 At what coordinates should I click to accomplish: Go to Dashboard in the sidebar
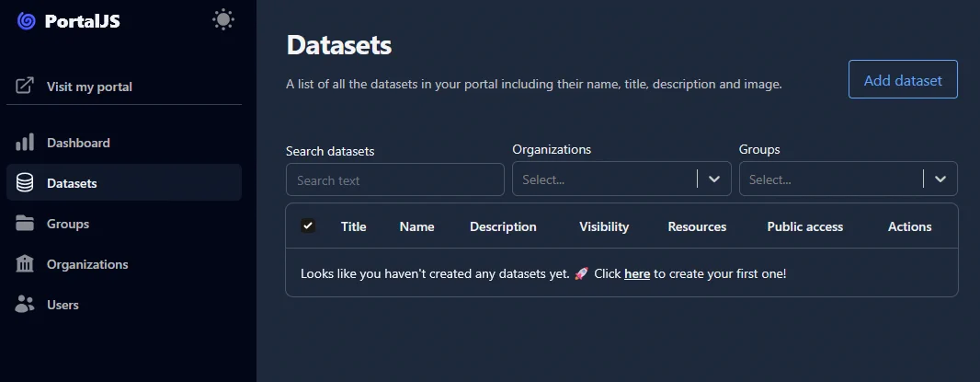point(124,143)
